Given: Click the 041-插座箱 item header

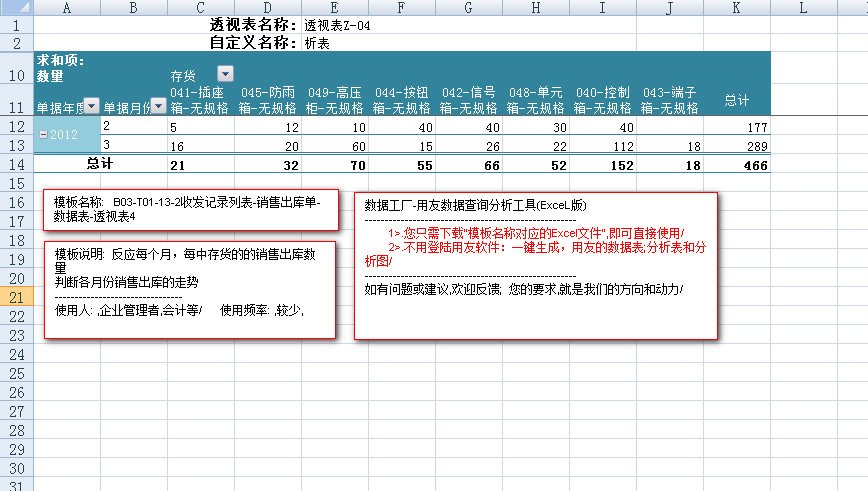Looking at the screenshot, I should 200,100.
